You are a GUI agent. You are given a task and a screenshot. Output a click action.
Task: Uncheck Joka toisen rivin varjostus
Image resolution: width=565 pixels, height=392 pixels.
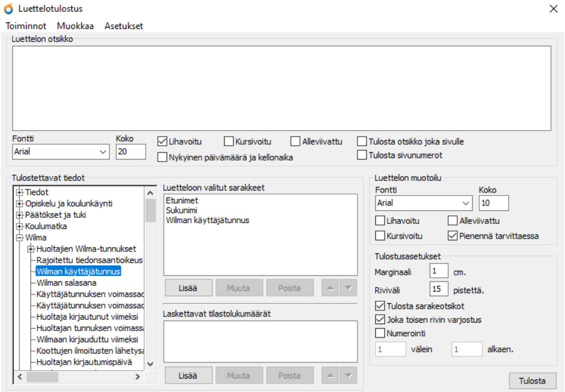[380, 320]
